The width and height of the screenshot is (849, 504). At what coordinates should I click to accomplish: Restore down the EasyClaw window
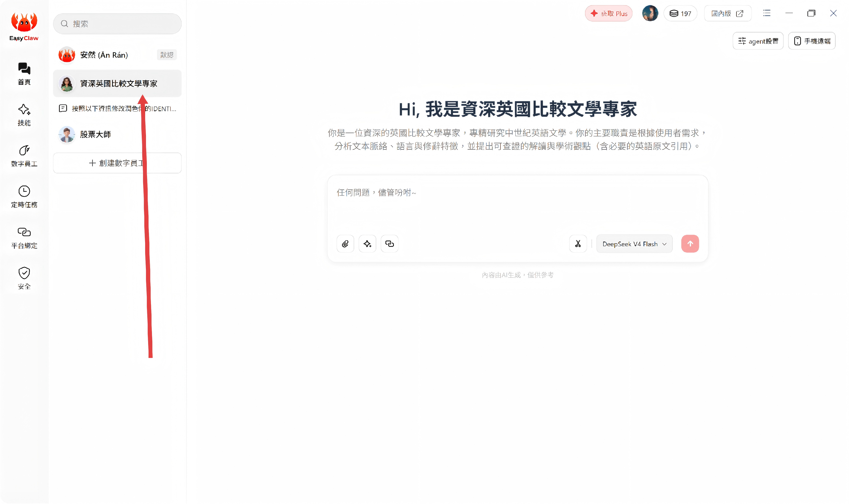pos(811,13)
